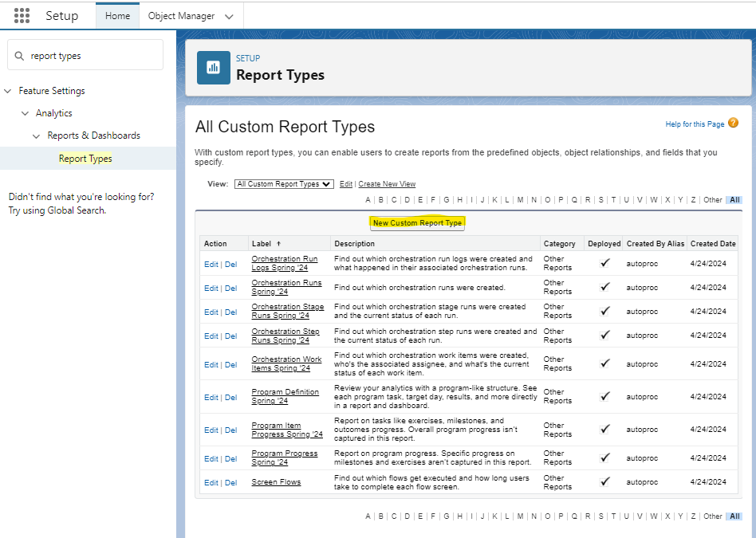Open the App Launcher grid icon
756x538 pixels.
point(22,15)
